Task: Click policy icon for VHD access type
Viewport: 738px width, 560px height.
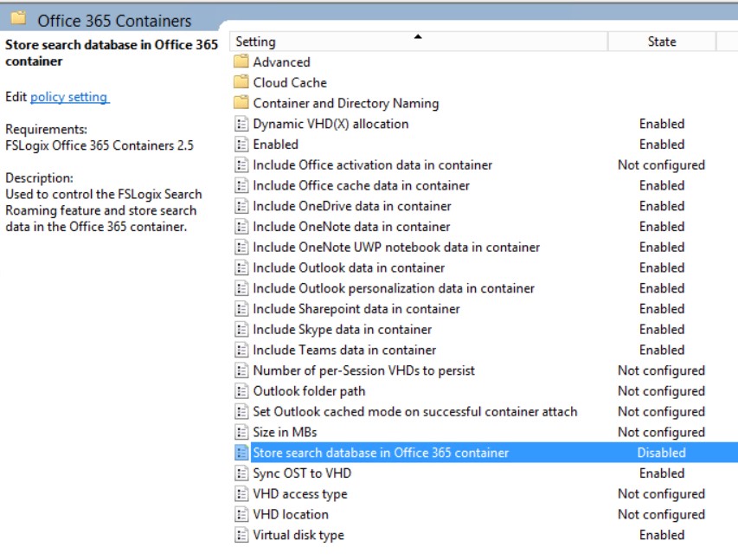Action: [241, 494]
